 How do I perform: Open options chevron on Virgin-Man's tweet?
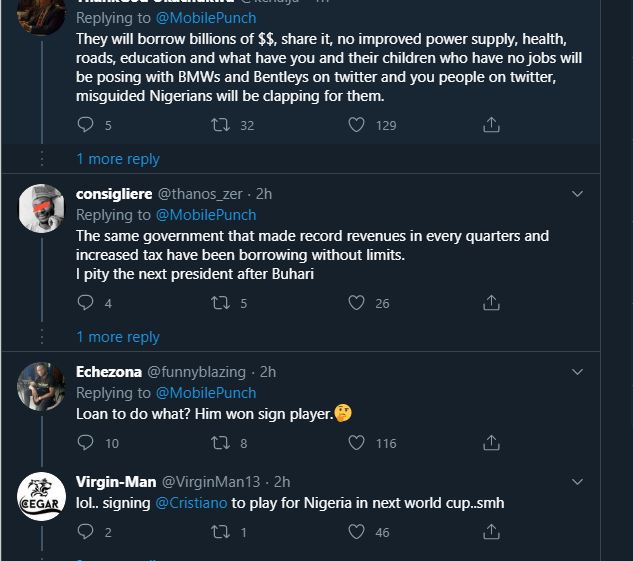577,482
